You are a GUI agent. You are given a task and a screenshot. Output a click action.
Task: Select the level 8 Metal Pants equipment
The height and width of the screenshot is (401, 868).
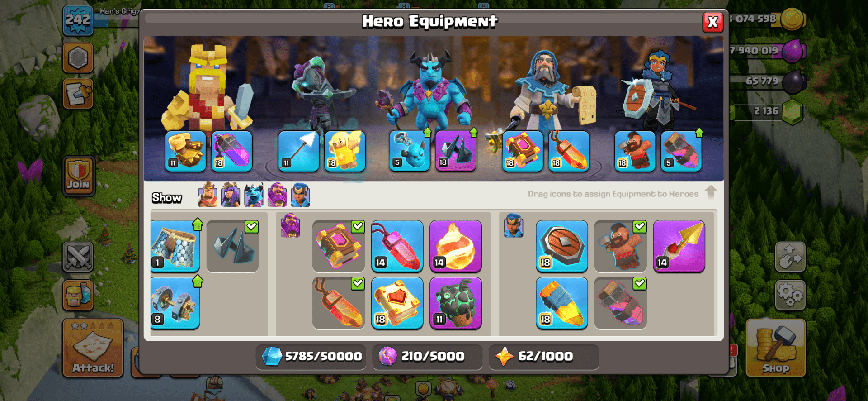click(175, 303)
